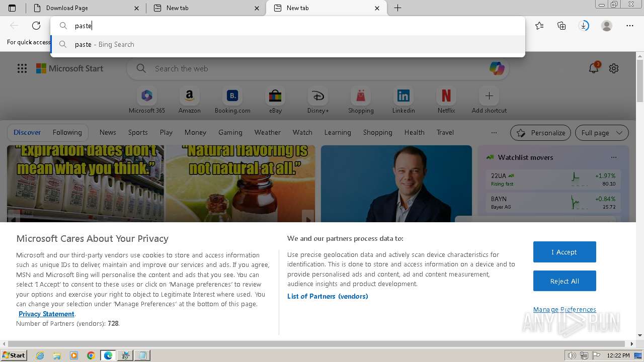Viewport: 644px width, 362px height.
Task: Select 22UA watchlist row
Action: tap(553, 179)
